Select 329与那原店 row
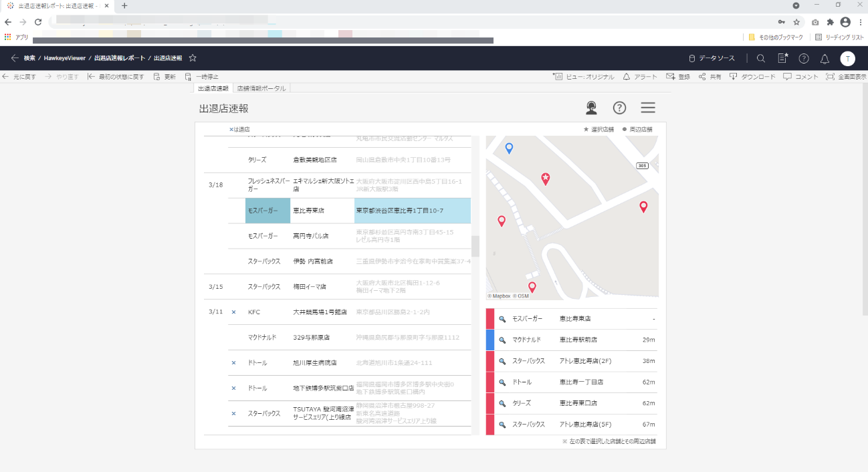This screenshot has height=472, width=868. coord(311,338)
